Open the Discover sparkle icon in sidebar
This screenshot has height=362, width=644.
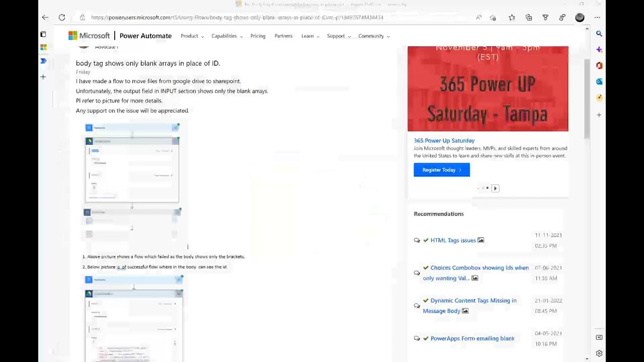(x=599, y=50)
